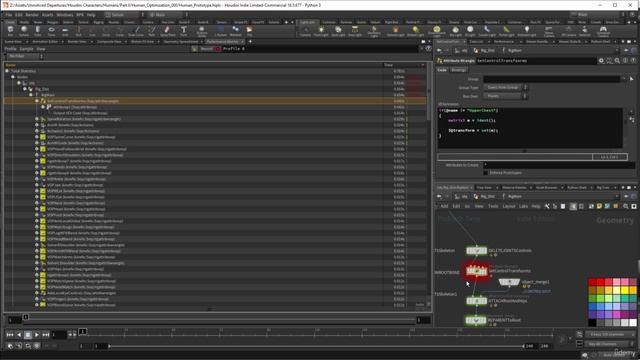Pick the red swatch in color palette
This screenshot has width=640, height=360.
pos(592,282)
